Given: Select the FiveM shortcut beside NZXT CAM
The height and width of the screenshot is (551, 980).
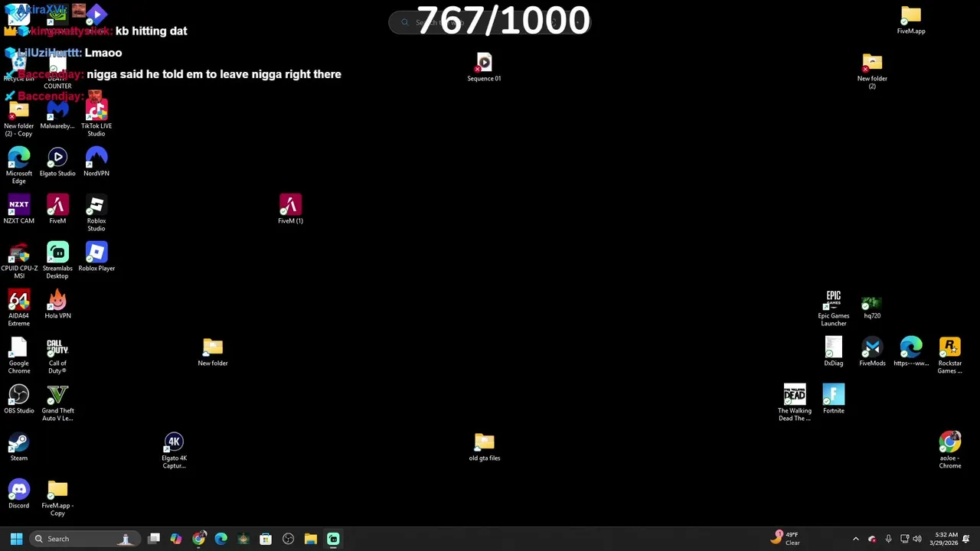Looking at the screenshot, I should pos(57,209).
